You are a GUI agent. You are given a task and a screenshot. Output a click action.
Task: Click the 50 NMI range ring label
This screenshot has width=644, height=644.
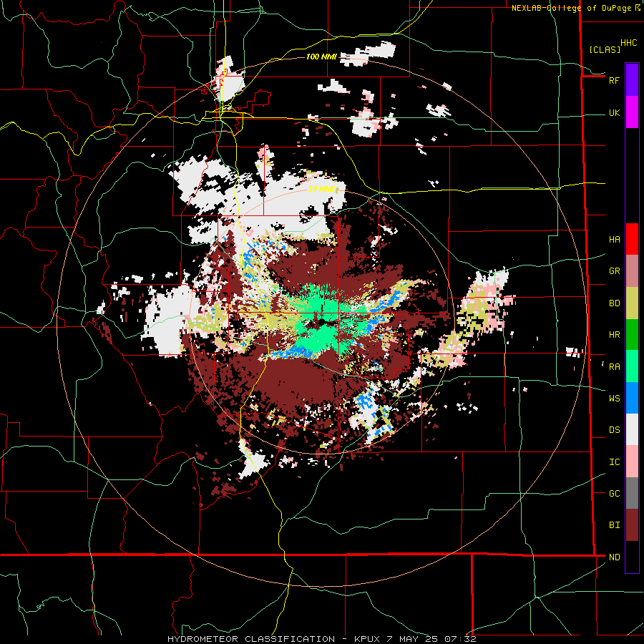pyautogui.click(x=321, y=190)
